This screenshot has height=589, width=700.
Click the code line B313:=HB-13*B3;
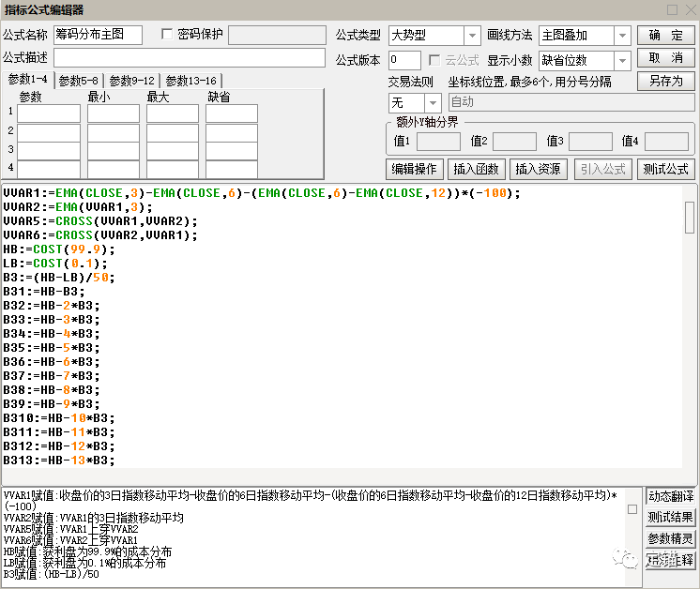[x=59, y=461]
